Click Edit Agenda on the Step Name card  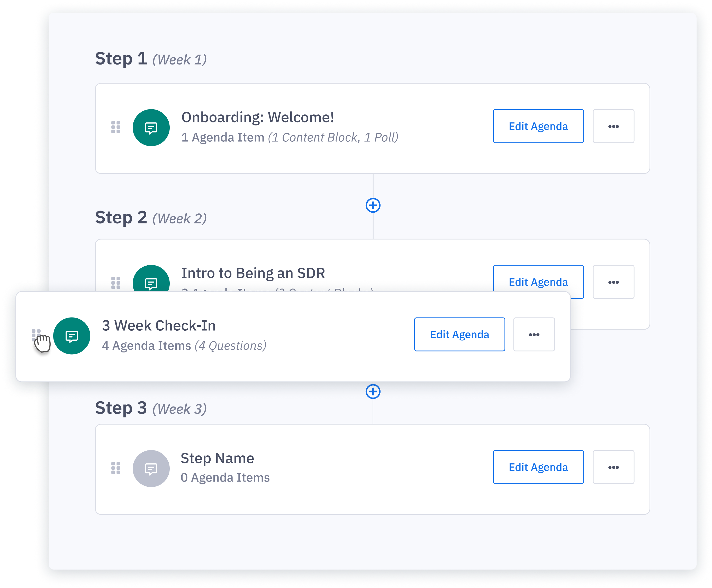538,467
